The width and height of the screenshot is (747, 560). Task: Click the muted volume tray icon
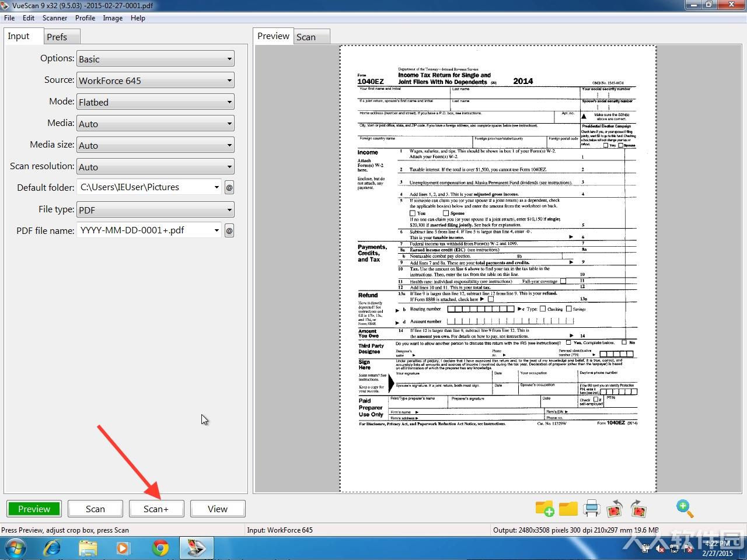pyautogui.click(x=661, y=549)
